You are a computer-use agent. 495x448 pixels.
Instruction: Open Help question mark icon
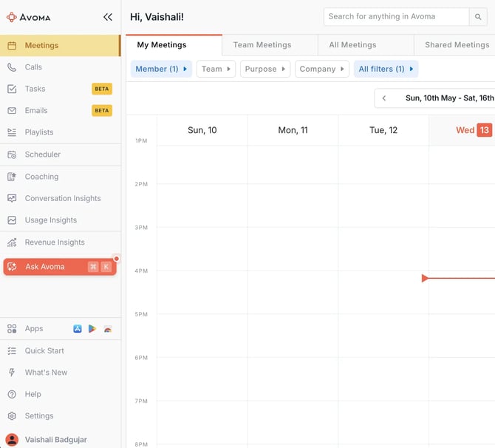click(x=12, y=394)
